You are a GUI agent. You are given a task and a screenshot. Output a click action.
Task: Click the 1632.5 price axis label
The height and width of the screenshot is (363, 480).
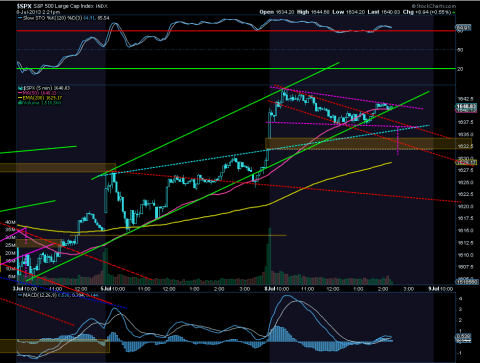[465, 146]
